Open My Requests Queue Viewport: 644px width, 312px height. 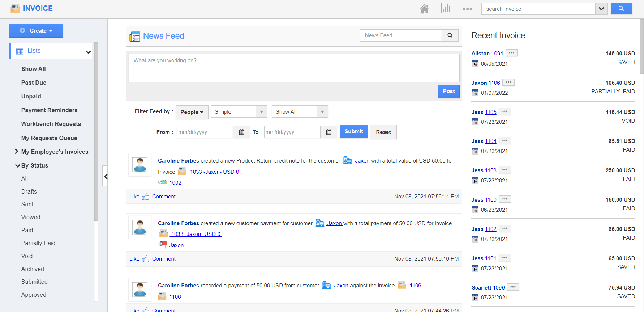tap(49, 138)
